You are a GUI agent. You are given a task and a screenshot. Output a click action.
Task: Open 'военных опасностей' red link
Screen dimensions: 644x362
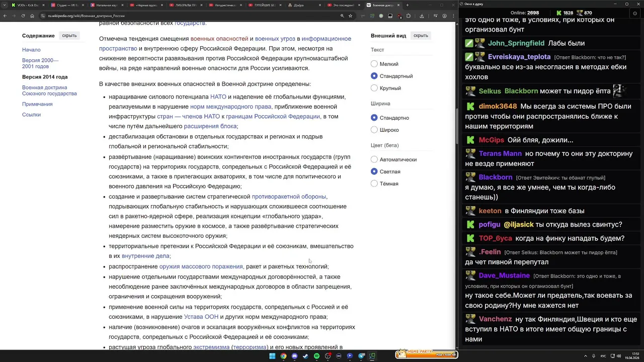(219, 39)
